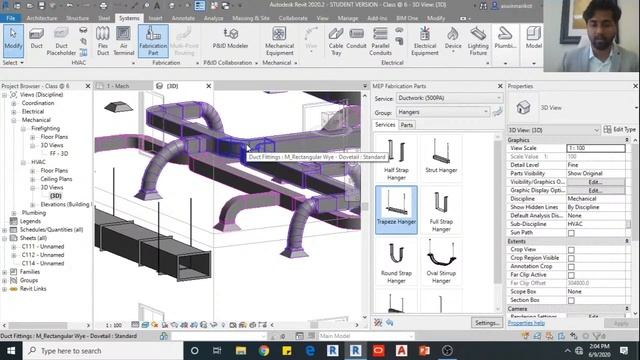640x360 pixels.
Task: Open the File menu tab
Action: click(x=11, y=18)
